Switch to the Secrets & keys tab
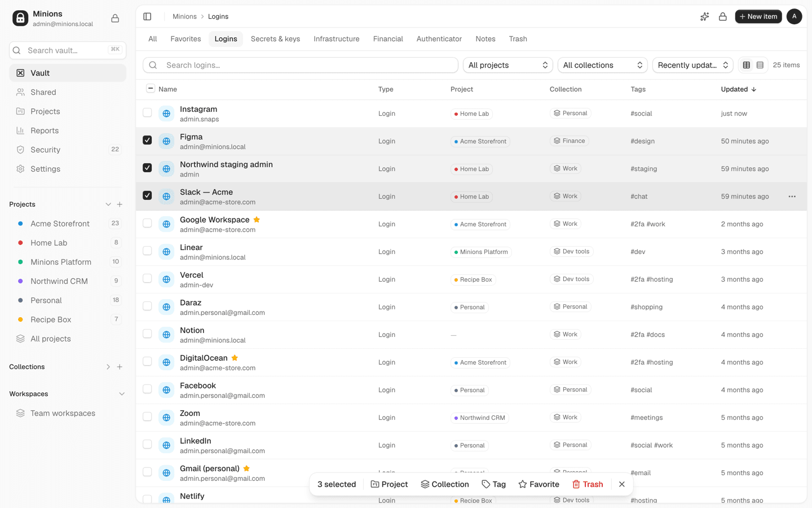The height and width of the screenshot is (508, 812). click(x=275, y=39)
